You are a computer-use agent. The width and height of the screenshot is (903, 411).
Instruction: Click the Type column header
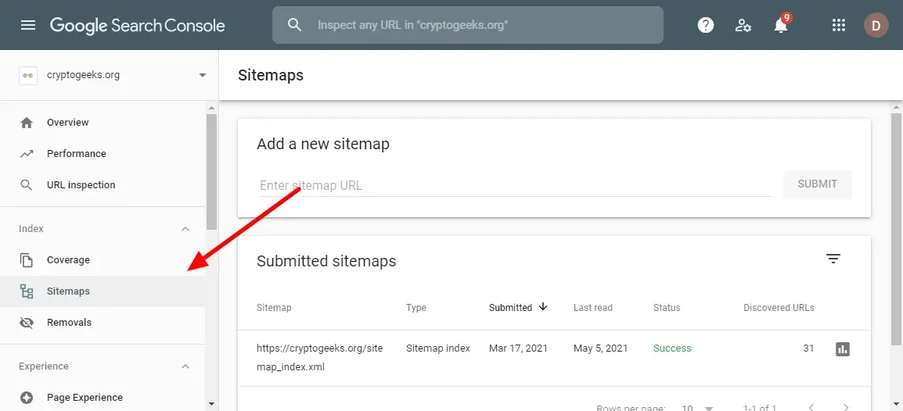416,308
